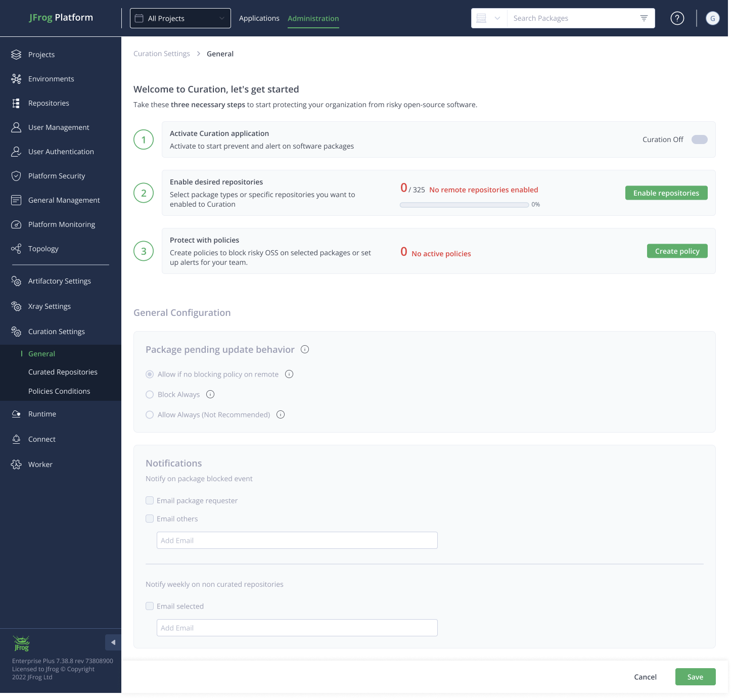Open the All Projects dropdown
This screenshot has height=700, width=733.
tap(180, 18)
